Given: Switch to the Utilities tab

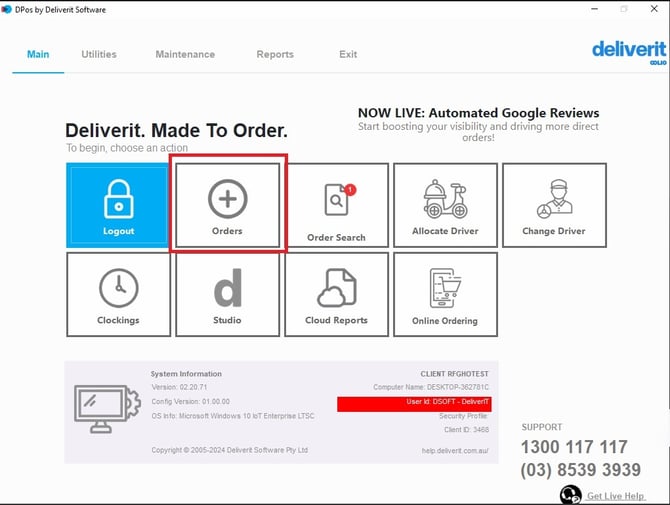Looking at the screenshot, I should 99,54.
